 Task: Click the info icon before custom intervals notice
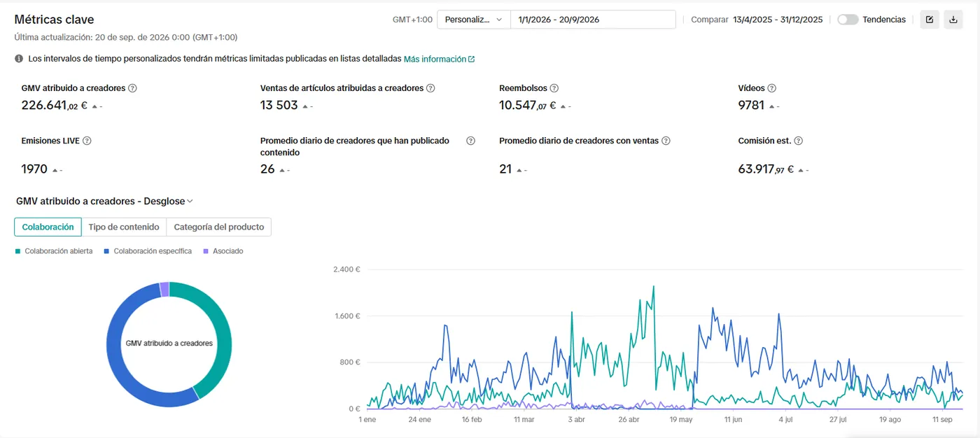19,59
